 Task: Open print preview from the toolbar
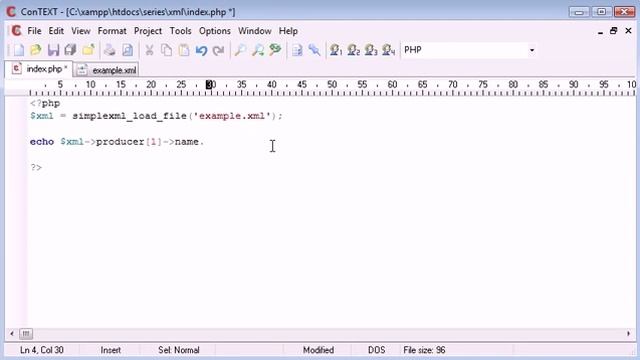[127, 50]
